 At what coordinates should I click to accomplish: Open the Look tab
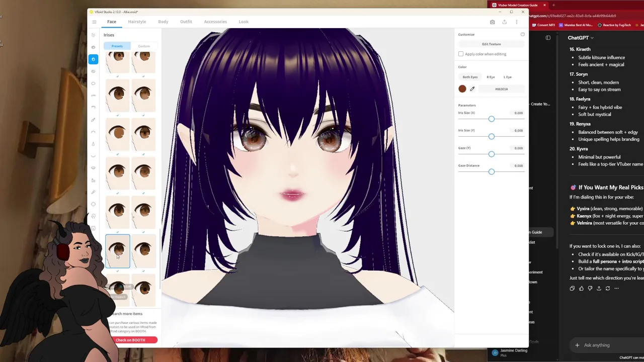[244, 22]
